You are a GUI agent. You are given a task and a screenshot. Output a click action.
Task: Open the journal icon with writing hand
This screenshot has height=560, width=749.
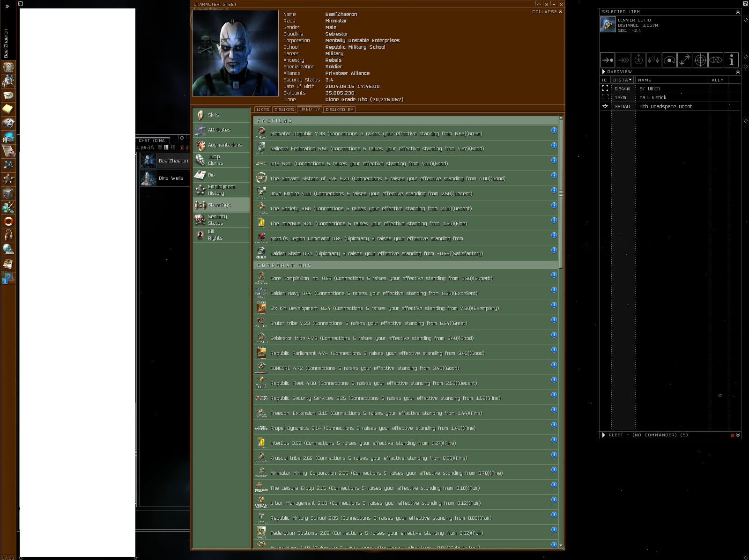point(8,151)
